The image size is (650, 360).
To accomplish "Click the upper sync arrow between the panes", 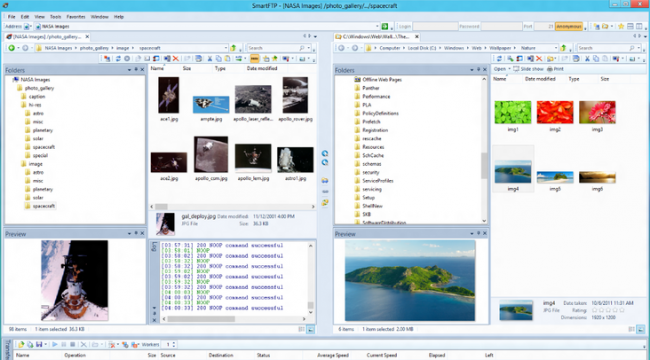I will (325, 153).
